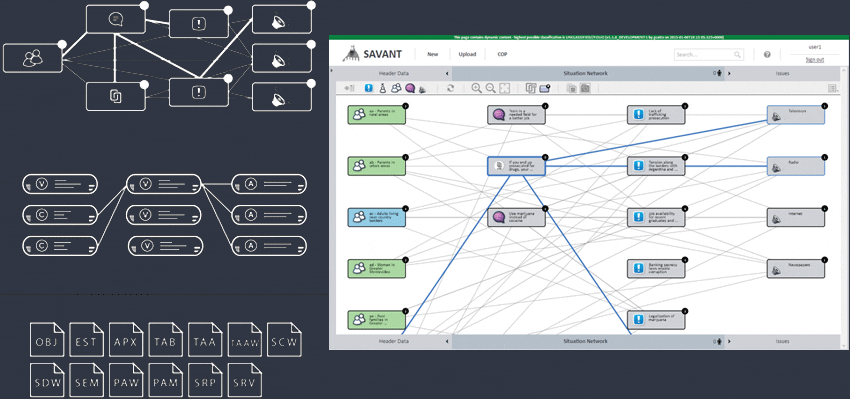Select 'Women in Greater Montevideo' node
The width and height of the screenshot is (850, 399).
click(x=377, y=269)
